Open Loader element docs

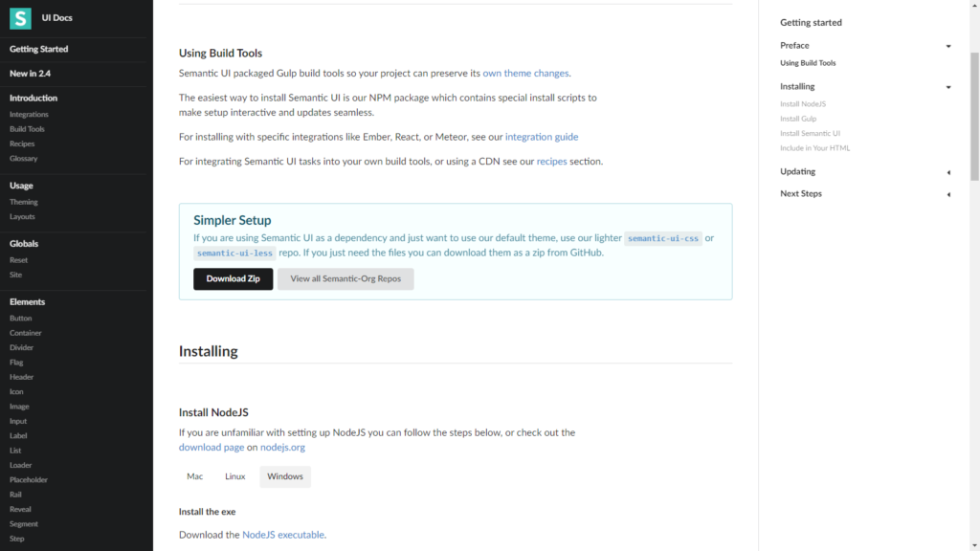point(21,465)
